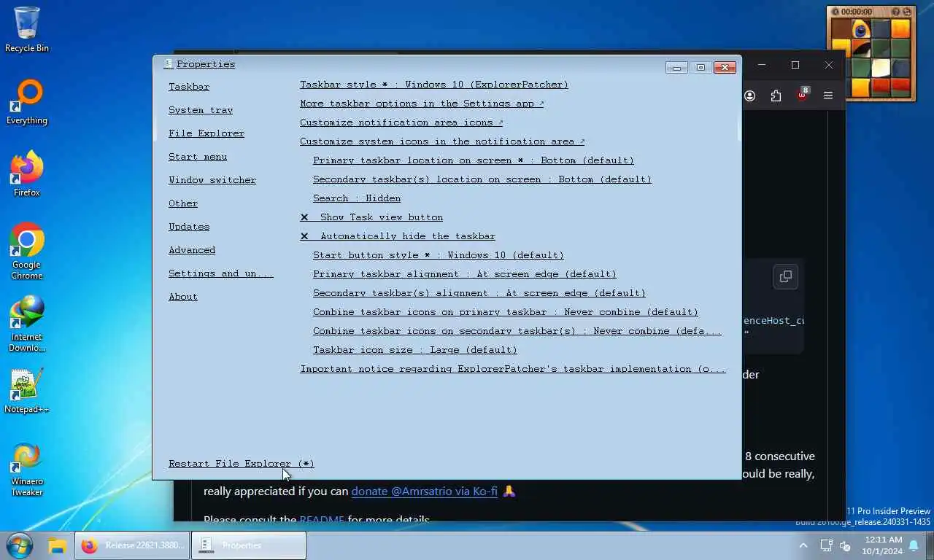Open Customize system icons in notification area
934x560 pixels.
click(x=442, y=141)
